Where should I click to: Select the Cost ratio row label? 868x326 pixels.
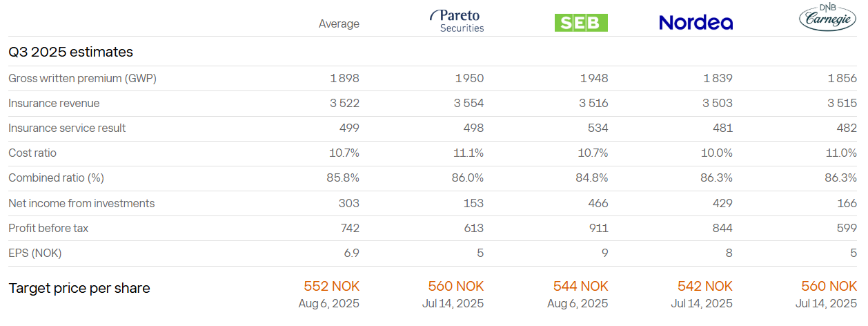pos(32,153)
